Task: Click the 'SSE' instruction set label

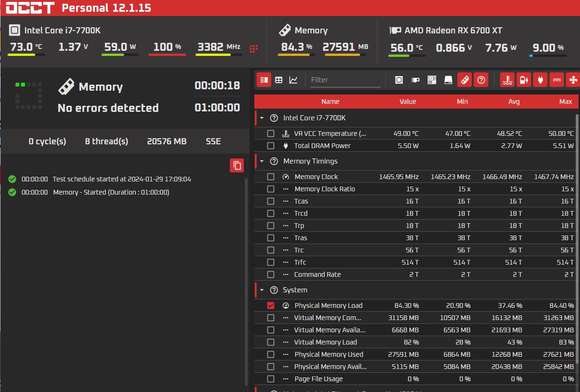Action: (213, 141)
